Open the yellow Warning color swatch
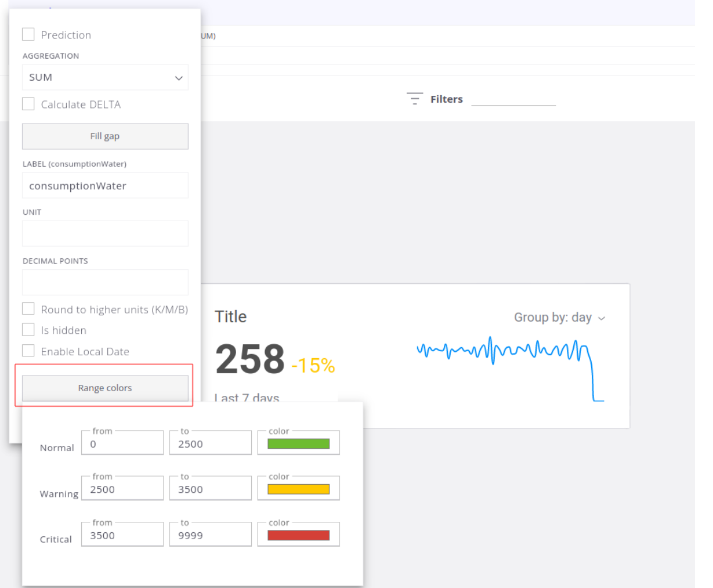Screen dimensions: 713x588 point(298,489)
